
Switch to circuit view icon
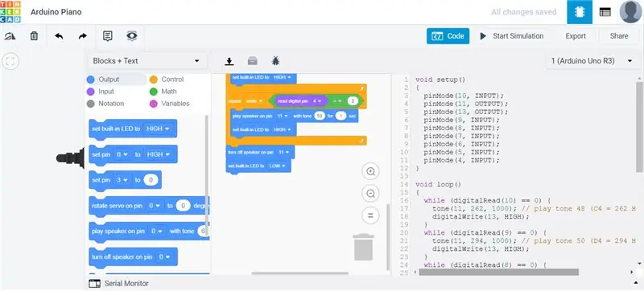580,12
